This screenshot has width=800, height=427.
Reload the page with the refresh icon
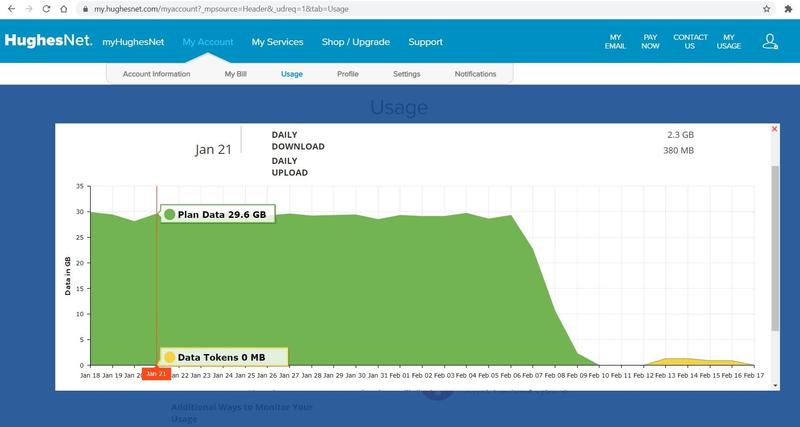point(46,9)
